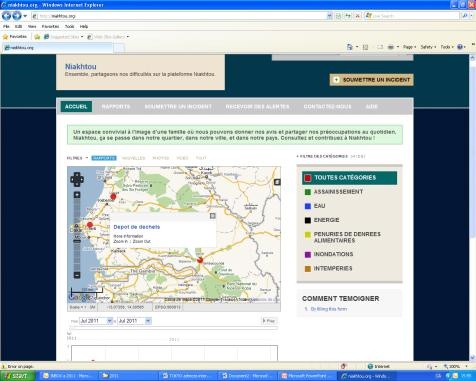
Task: Open the Tools menu in menu bar
Action: click(x=69, y=26)
